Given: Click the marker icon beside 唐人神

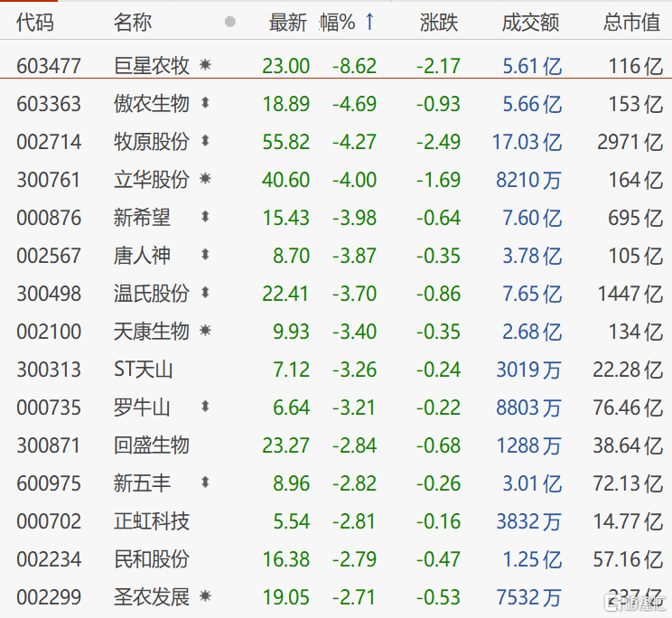Looking at the screenshot, I should coord(205,255).
